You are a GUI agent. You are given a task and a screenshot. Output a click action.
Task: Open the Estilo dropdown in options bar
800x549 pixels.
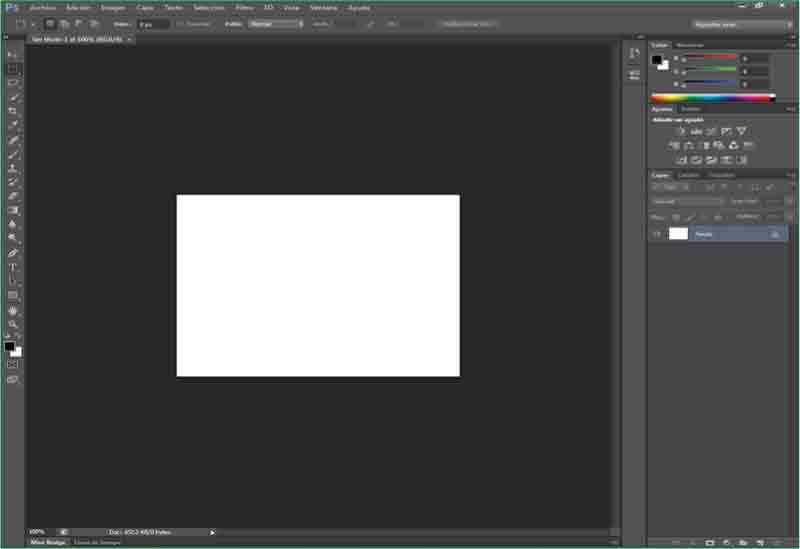(277, 23)
